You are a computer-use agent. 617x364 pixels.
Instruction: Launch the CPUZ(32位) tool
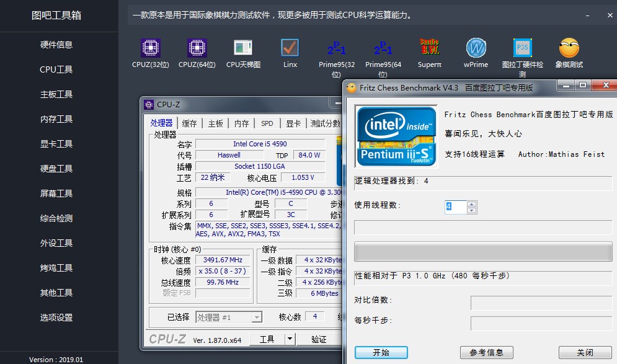pos(150,53)
